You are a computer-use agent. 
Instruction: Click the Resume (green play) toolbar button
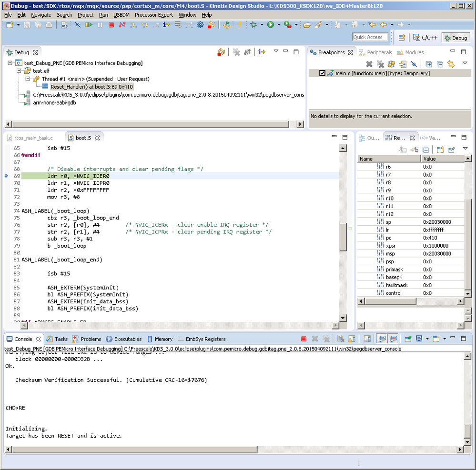89,25
